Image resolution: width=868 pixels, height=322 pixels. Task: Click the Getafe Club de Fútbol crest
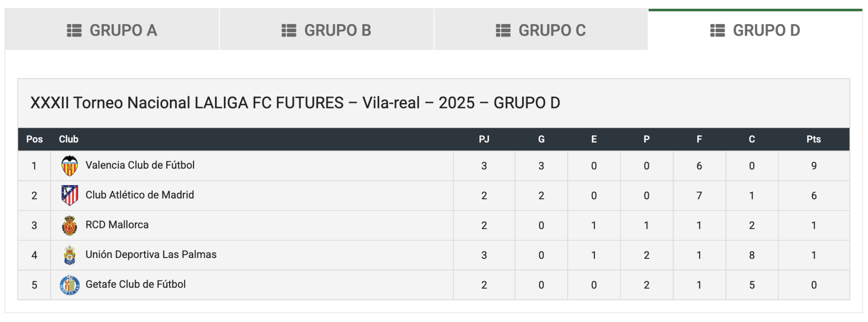point(70,285)
